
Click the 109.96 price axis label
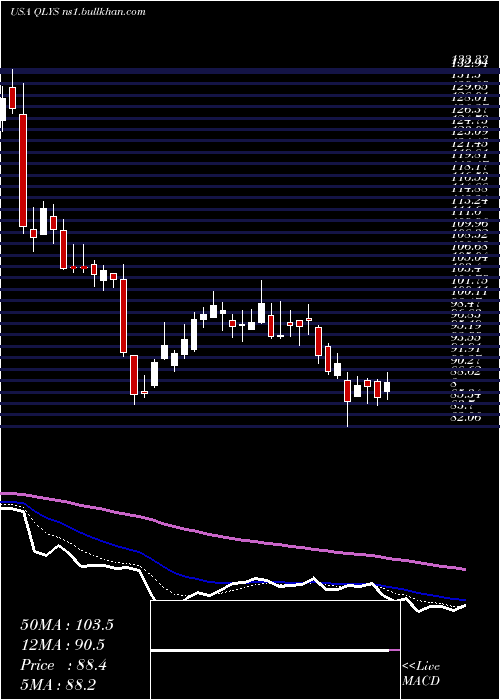(x=467, y=224)
